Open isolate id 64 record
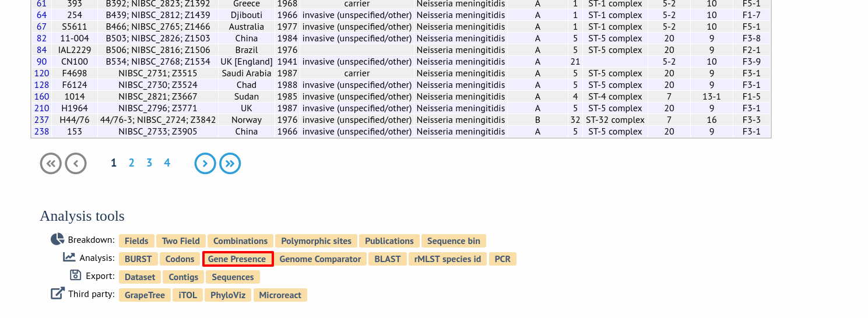The image size is (868, 318). [x=41, y=15]
